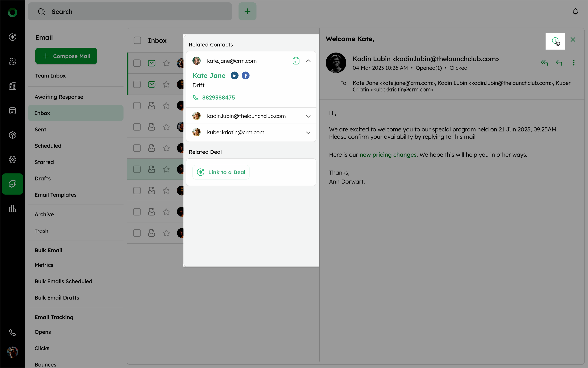The height and width of the screenshot is (368, 588).
Task: Click the Compose Mail button
Action: (66, 56)
